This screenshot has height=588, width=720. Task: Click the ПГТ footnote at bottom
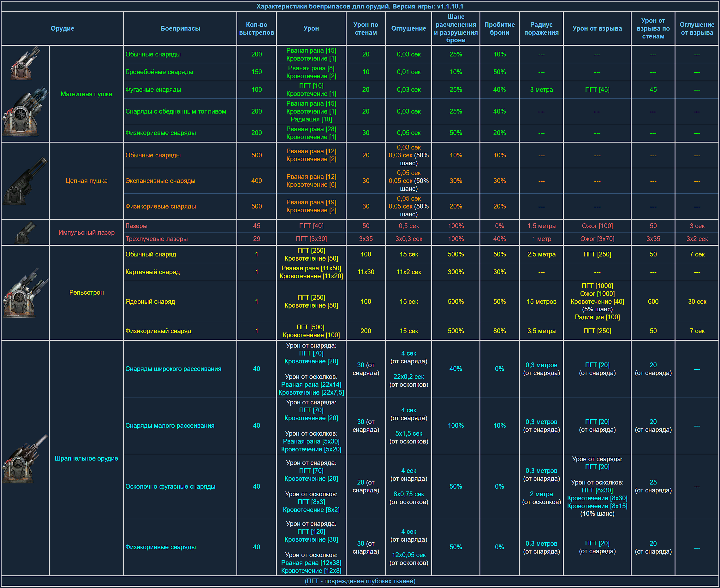pyautogui.click(x=360, y=581)
